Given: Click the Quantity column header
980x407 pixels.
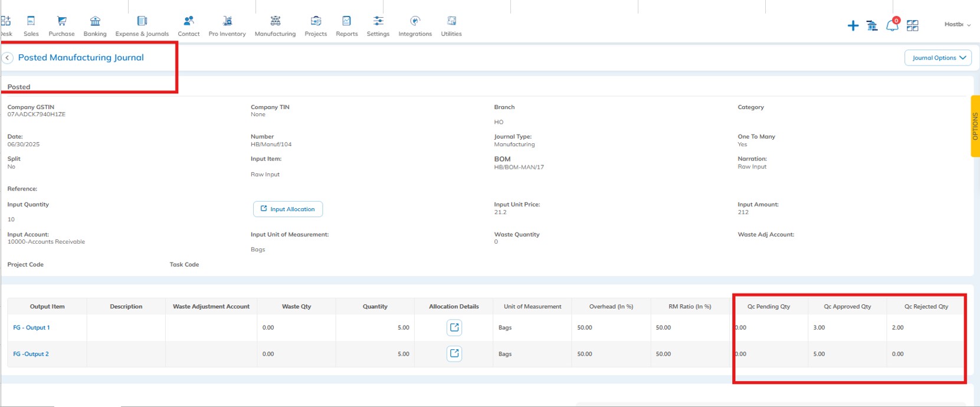Looking at the screenshot, I should pyautogui.click(x=375, y=307).
